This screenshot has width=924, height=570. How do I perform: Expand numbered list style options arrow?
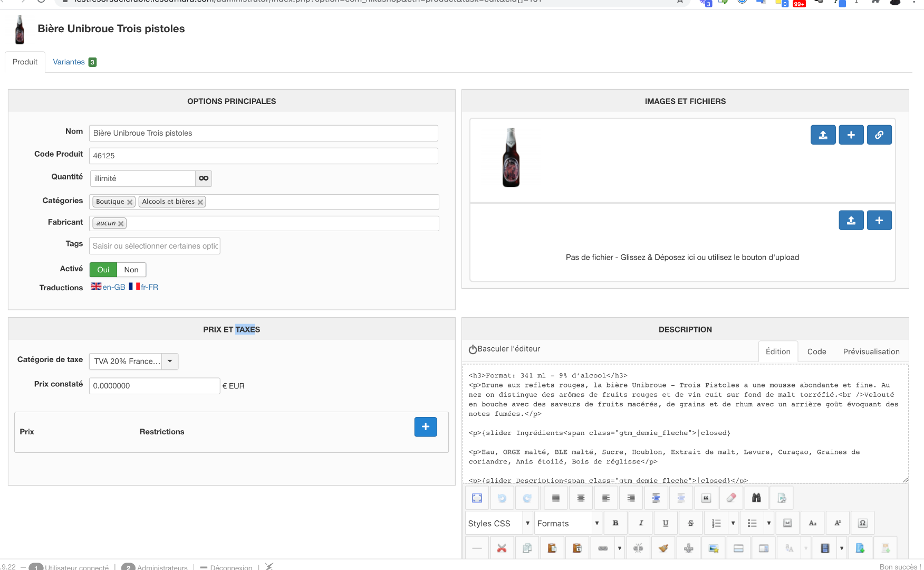(733, 523)
